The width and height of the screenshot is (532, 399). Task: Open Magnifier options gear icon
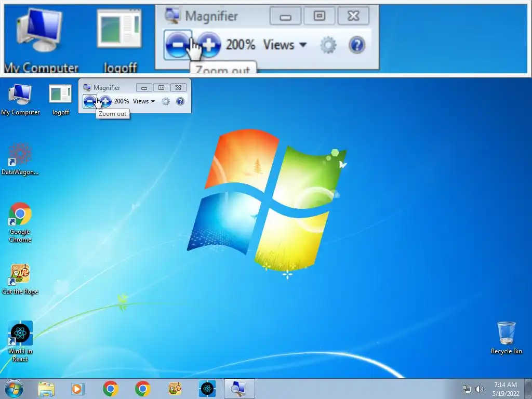(166, 101)
